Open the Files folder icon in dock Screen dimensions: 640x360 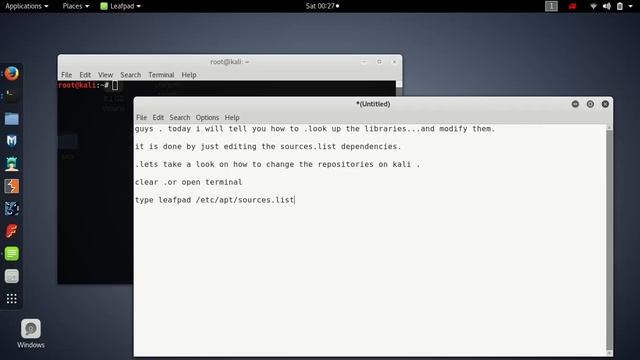point(11,119)
